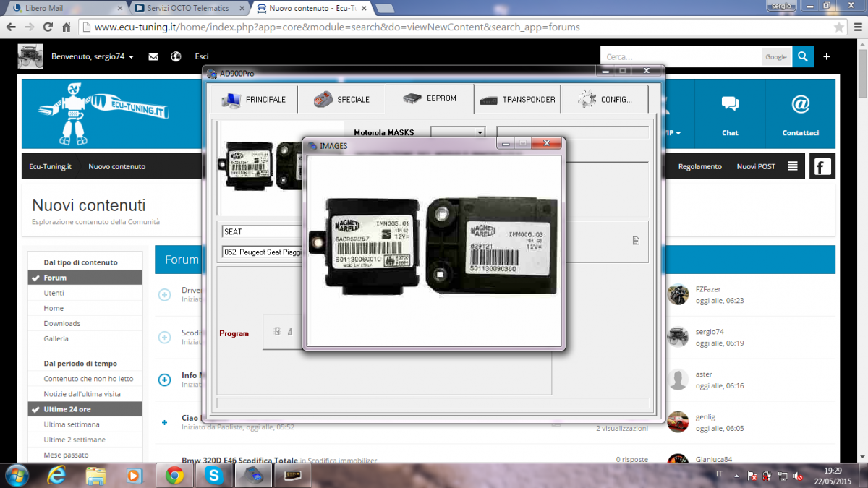Click the Ecu-Tuning.it breadcrumb link
The height and width of the screenshot is (488, 868).
[x=50, y=166]
